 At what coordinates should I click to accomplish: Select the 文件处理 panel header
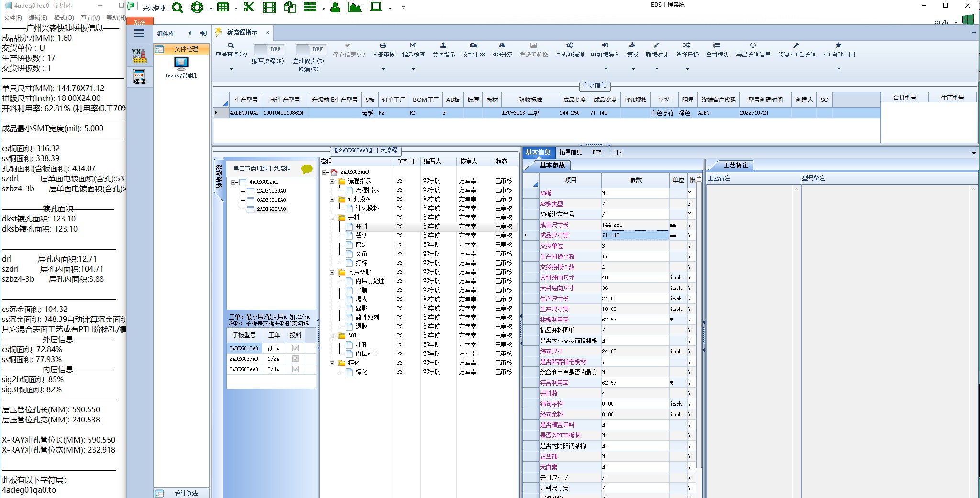click(x=181, y=49)
